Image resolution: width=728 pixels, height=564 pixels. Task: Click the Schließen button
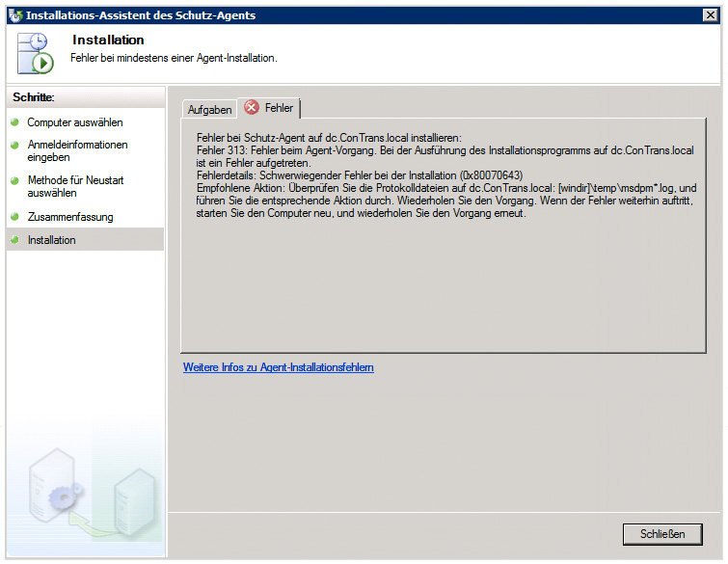(x=662, y=534)
